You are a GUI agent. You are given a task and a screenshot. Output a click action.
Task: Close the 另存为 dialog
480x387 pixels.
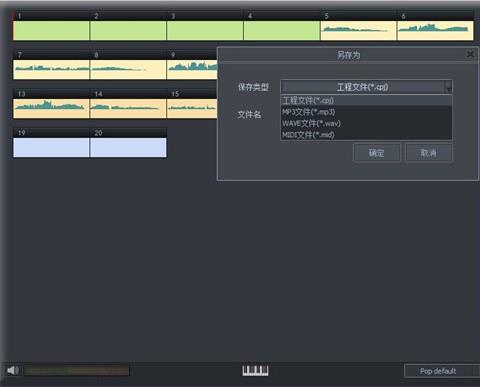tap(470, 54)
